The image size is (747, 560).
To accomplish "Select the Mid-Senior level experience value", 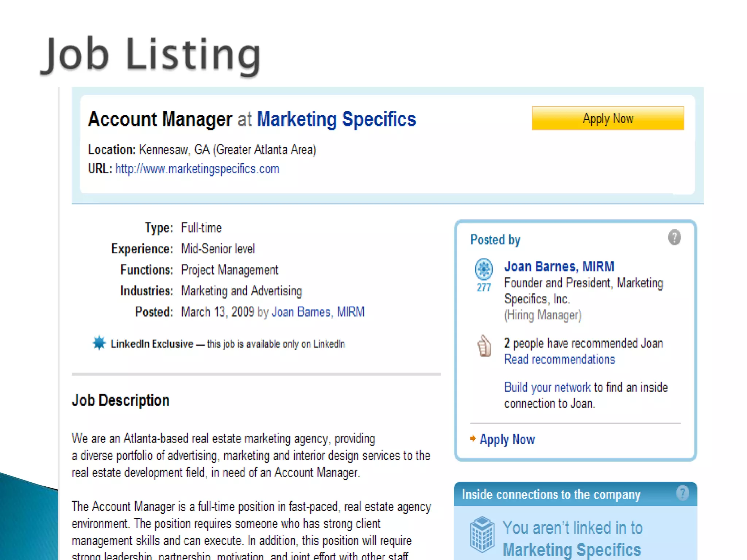I will pos(218,249).
